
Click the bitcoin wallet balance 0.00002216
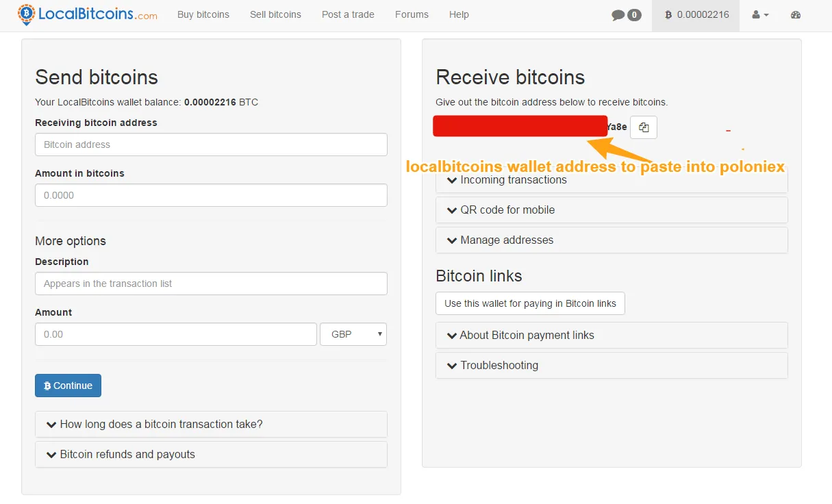tap(696, 15)
